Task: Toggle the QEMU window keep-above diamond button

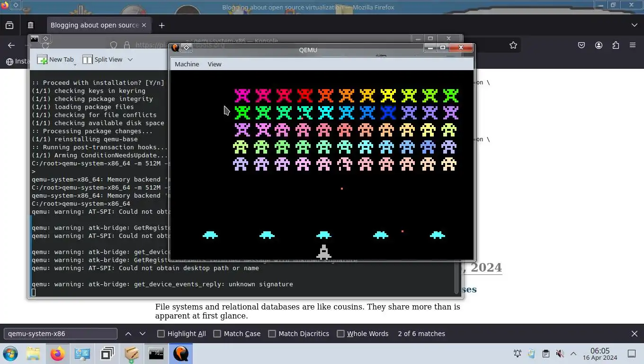Action: pyautogui.click(x=187, y=47)
